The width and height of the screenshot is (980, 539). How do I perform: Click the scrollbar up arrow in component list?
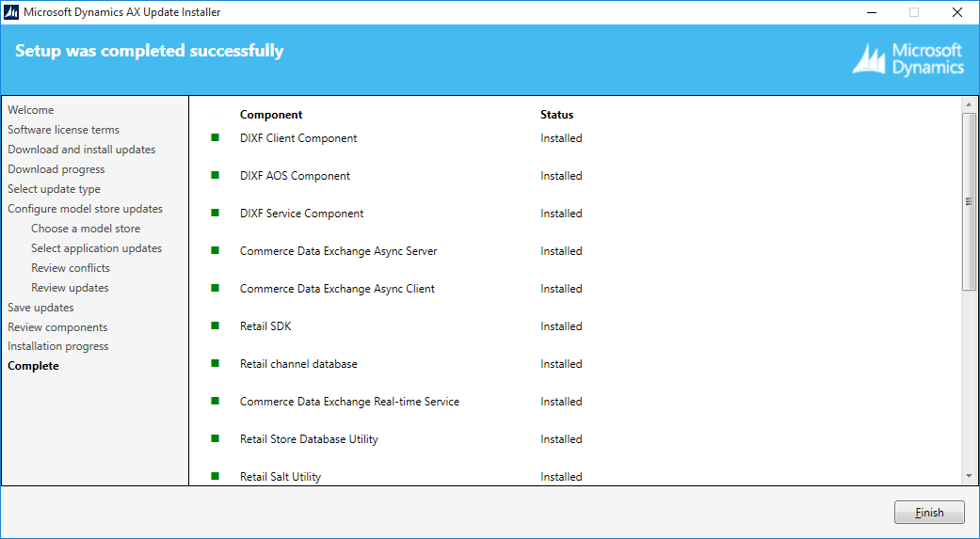pos(969,105)
